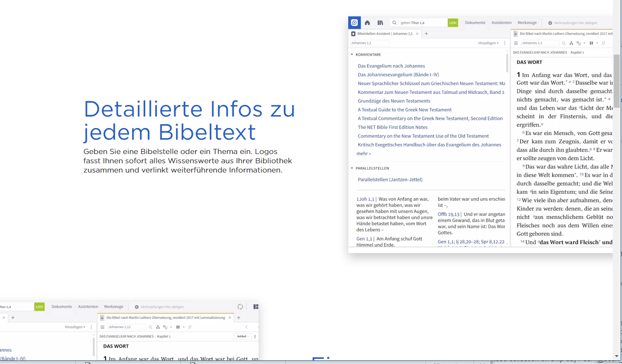Click 'Kapitel 1' breadcrumb in upper Bible panel
This screenshot has width=622, height=364.
click(x=577, y=53)
